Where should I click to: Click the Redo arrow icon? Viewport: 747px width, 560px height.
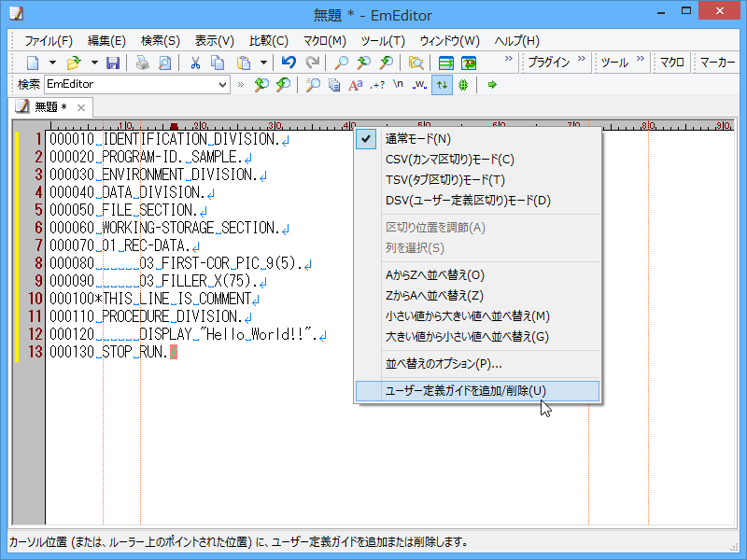312,63
